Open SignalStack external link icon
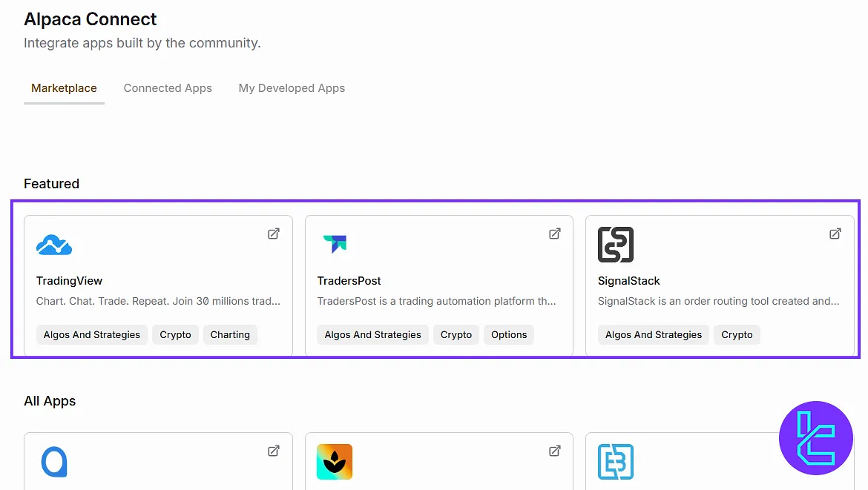 [835, 234]
